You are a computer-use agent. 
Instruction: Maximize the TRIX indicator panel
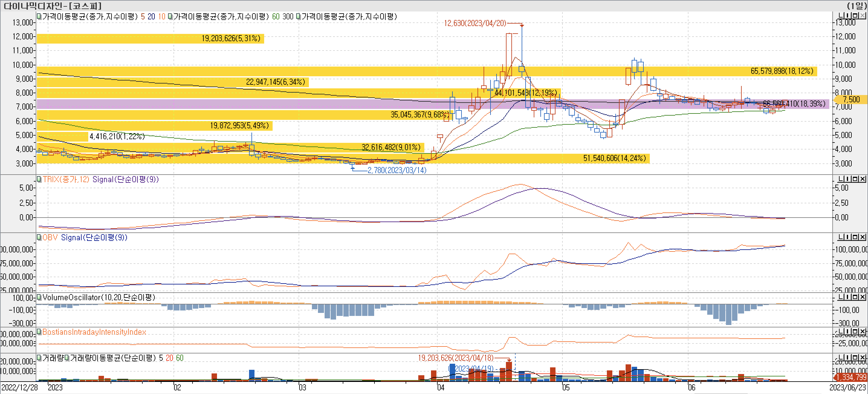click(856, 179)
